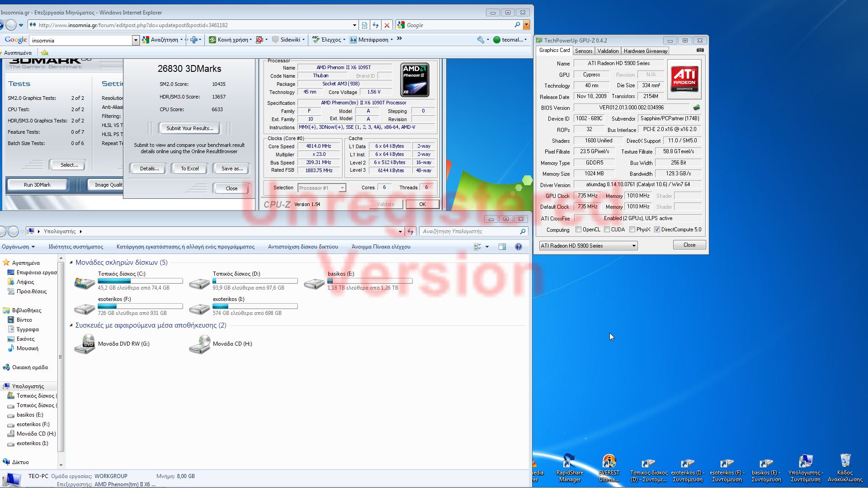
Task: Click the AMD Phenom II logo in CPU-Z
Action: tap(415, 80)
